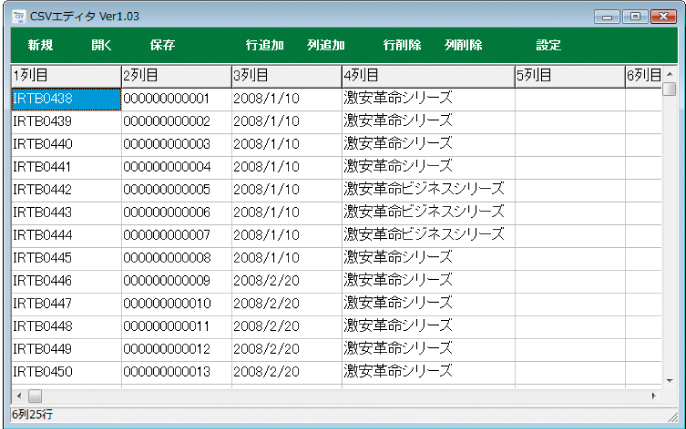Click the cell containing IRTB0447

65,303
